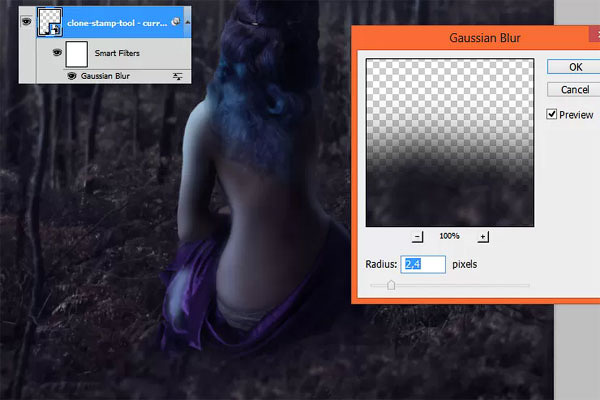The width and height of the screenshot is (600, 400).
Task: Uncheck the Preview checkbox
Action: (551, 114)
